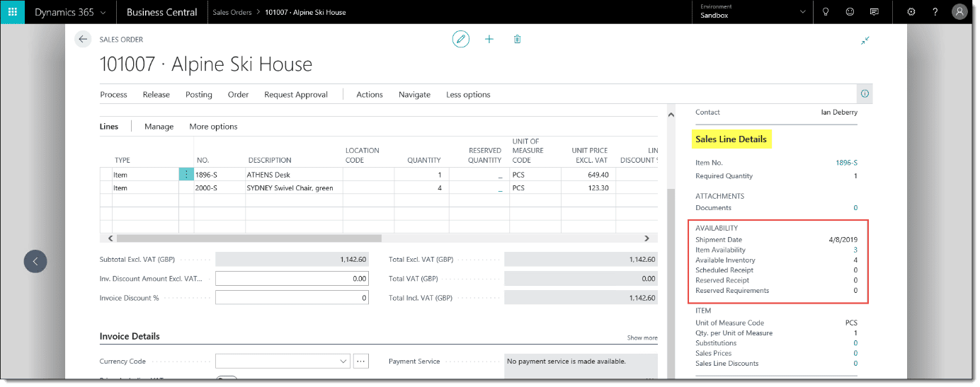Open the Environment Sandbox dropdown
This screenshot has height=387, width=980.
click(x=753, y=11)
